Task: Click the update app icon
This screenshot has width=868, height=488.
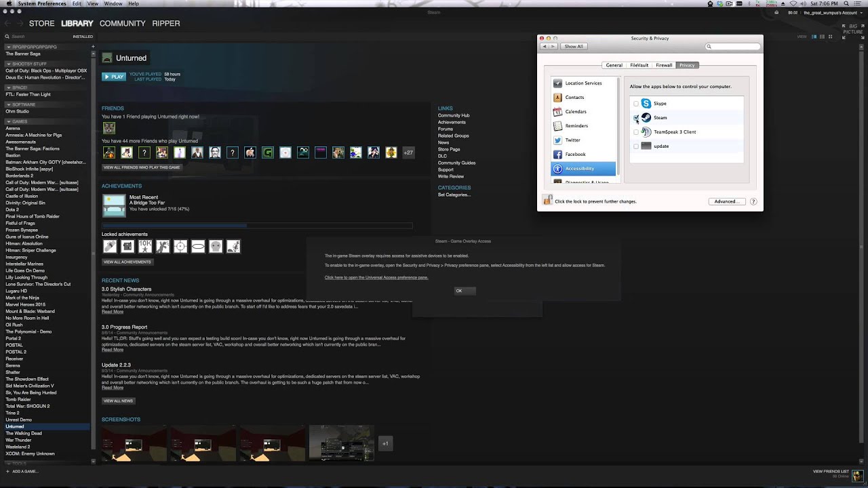Action: 646,146
